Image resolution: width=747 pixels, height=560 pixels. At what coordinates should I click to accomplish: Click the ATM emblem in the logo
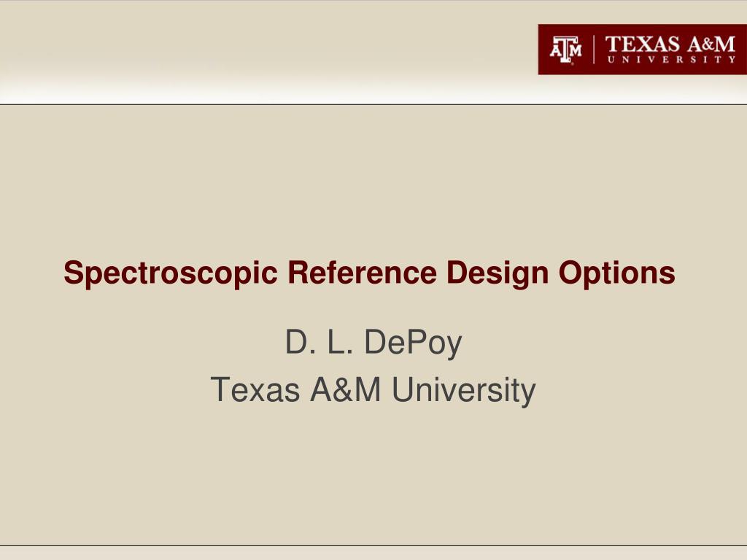click(x=565, y=50)
